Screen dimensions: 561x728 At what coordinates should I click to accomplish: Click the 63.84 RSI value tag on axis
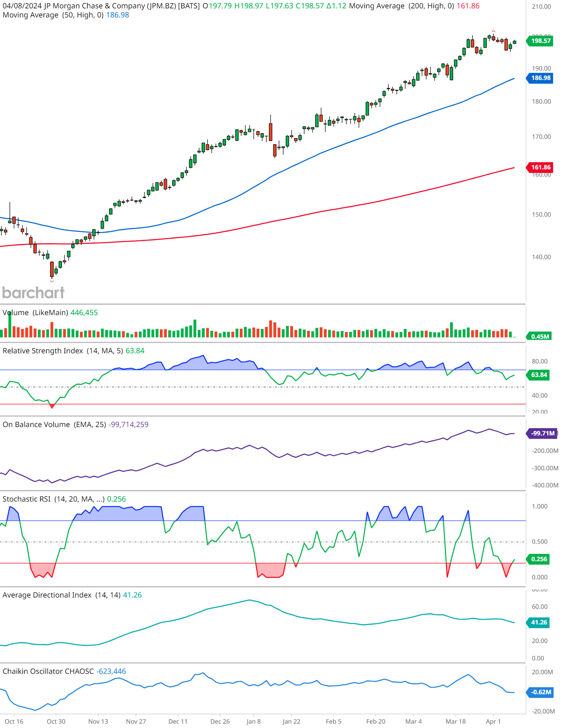coord(538,375)
